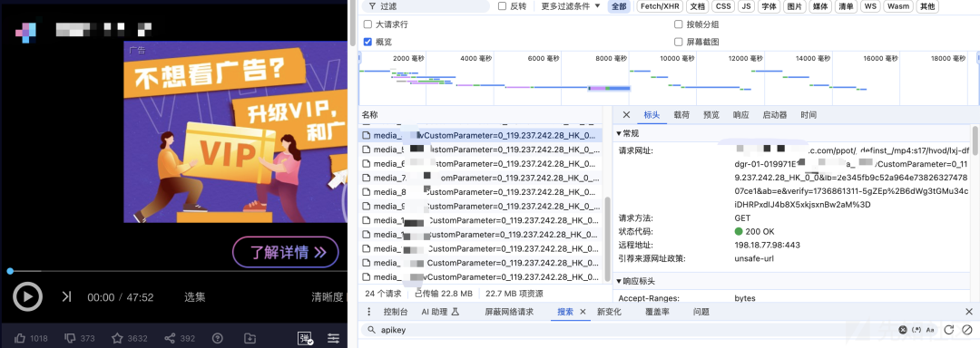Screen dimensions: 980x348
Task: Open drawer three-dot menu
Action: [368, 312]
